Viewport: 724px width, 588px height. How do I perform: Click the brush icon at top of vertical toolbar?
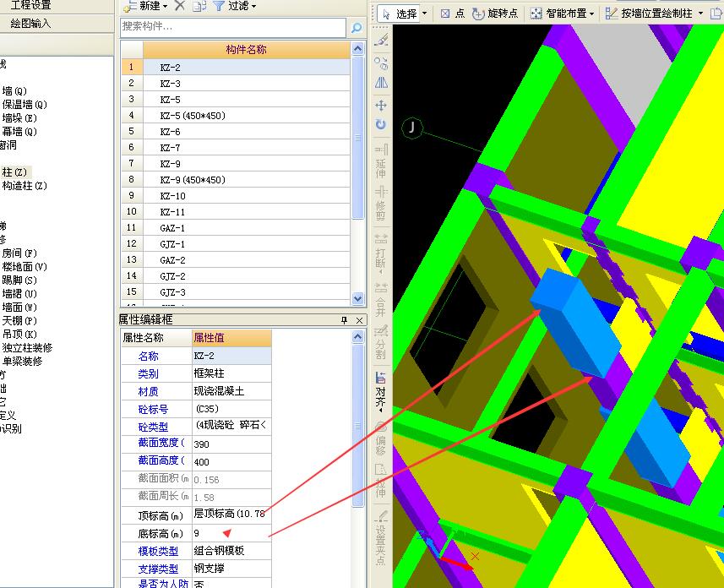(x=381, y=41)
